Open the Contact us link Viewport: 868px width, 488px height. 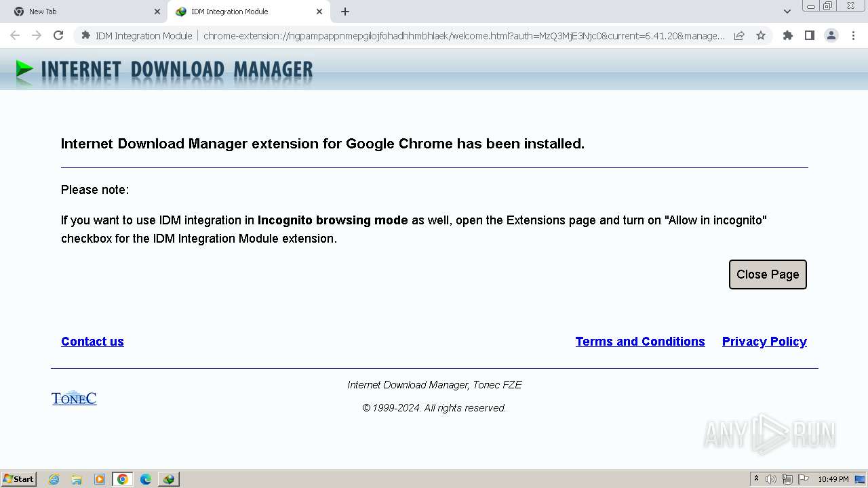[x=92, y=342]
